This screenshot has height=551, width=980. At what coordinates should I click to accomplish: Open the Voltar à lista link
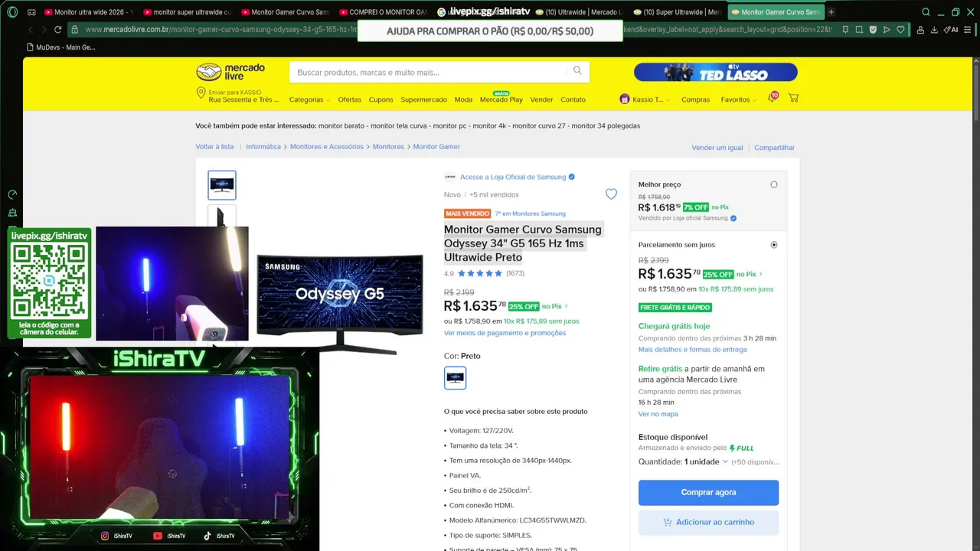[214, 146]
